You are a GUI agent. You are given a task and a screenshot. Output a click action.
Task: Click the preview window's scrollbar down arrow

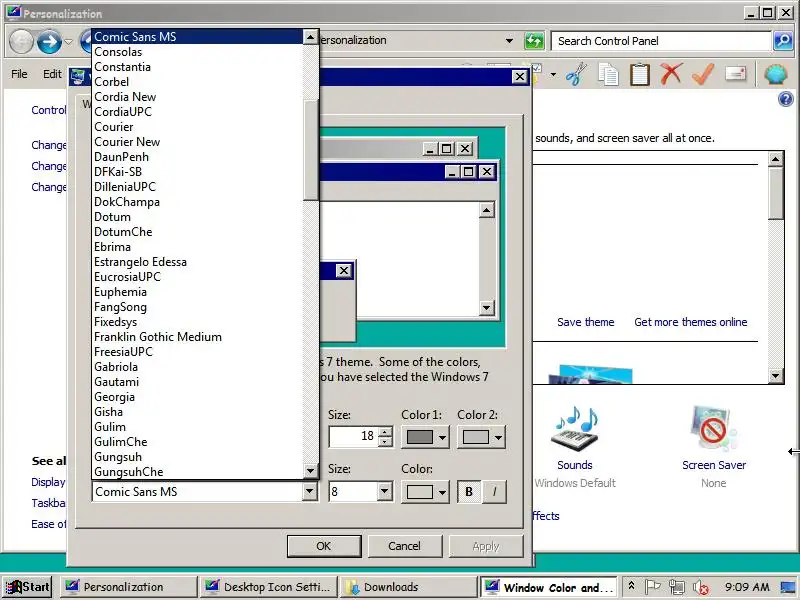486,308
